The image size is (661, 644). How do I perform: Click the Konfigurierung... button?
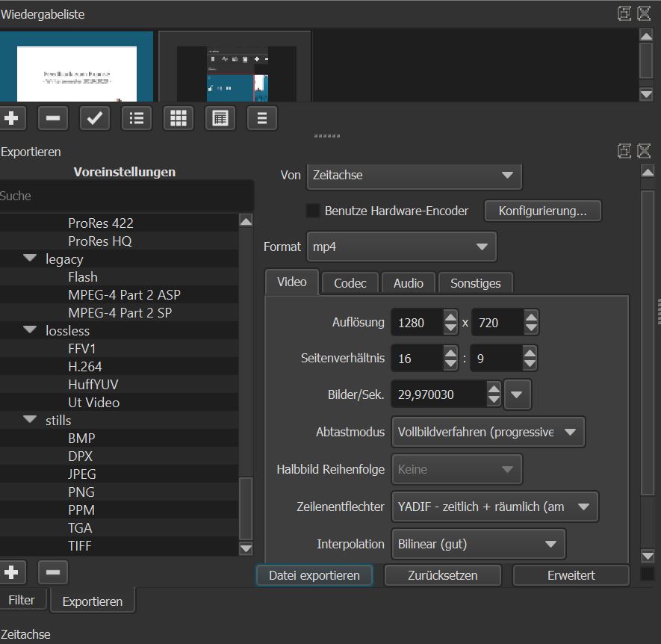(543, 211)
